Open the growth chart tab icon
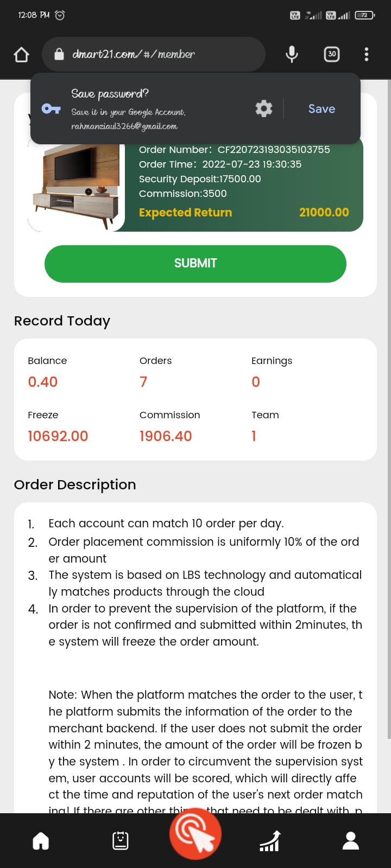This screenshot has width=391, height=868. 270,841
